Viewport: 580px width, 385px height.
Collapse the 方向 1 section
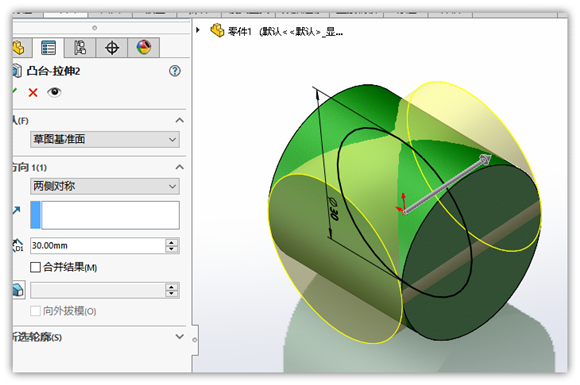179,167
